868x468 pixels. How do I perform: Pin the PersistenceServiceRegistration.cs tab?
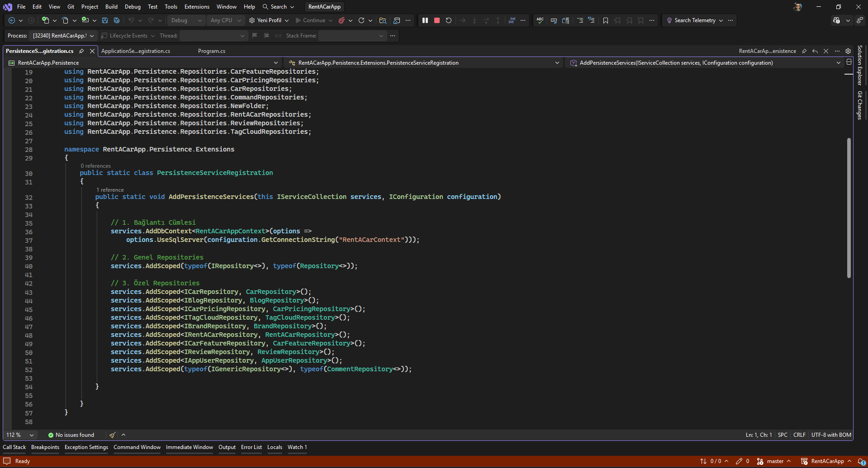tap(81, 51)
